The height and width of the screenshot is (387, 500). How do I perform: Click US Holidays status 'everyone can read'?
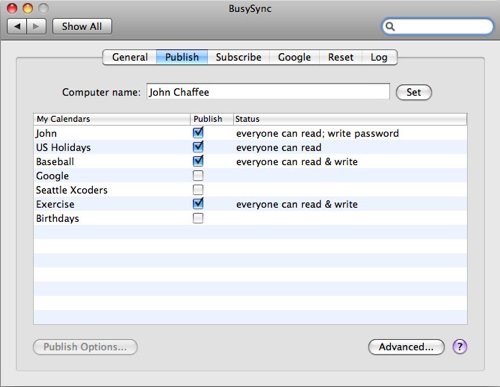[279, 147]
